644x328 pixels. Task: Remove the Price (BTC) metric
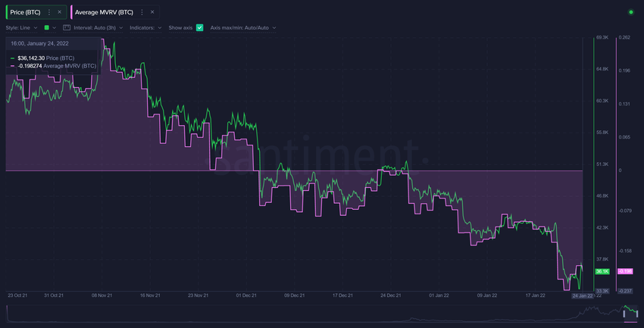point(59,12)
